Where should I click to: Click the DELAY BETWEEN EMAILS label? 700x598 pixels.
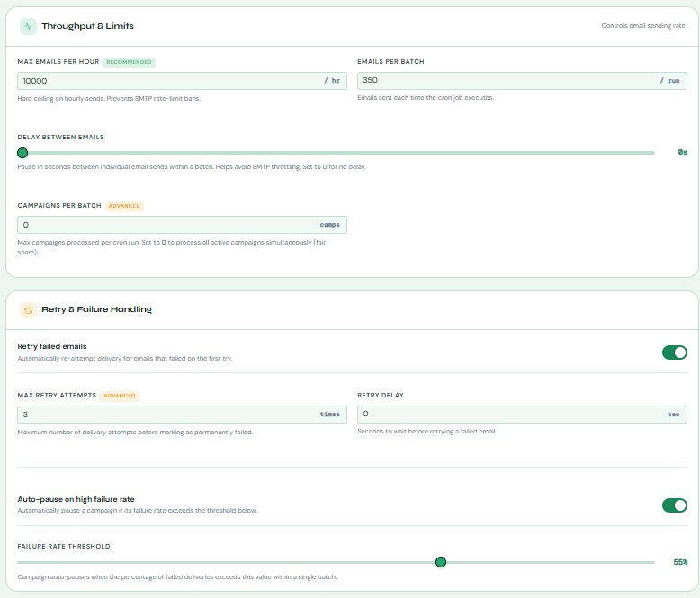tap(60, 137)
